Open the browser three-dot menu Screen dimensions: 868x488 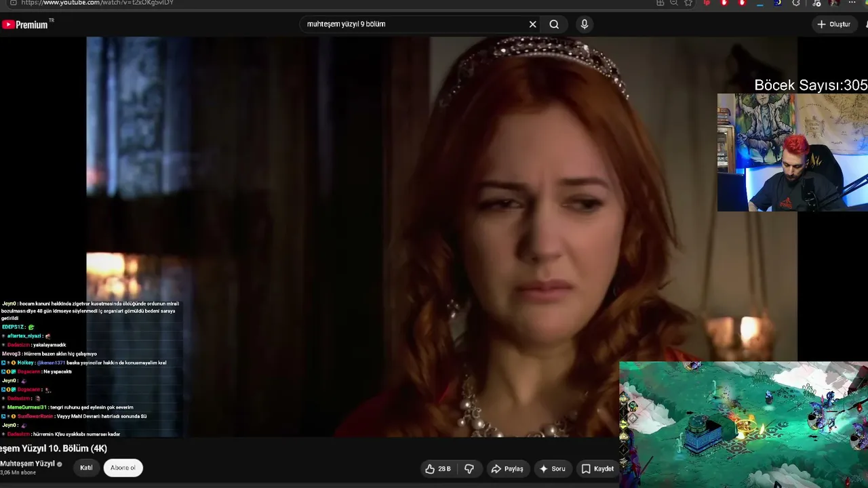click(x=852, y=3)
